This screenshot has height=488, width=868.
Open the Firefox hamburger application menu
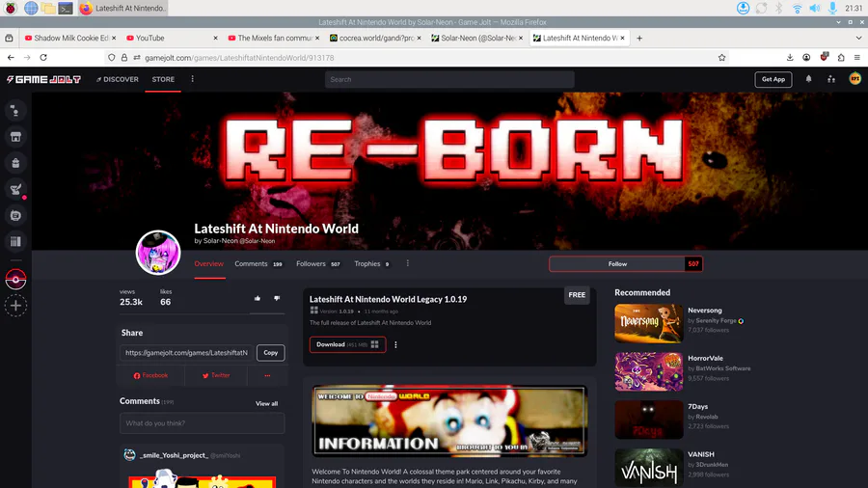[x=857, y=58]
